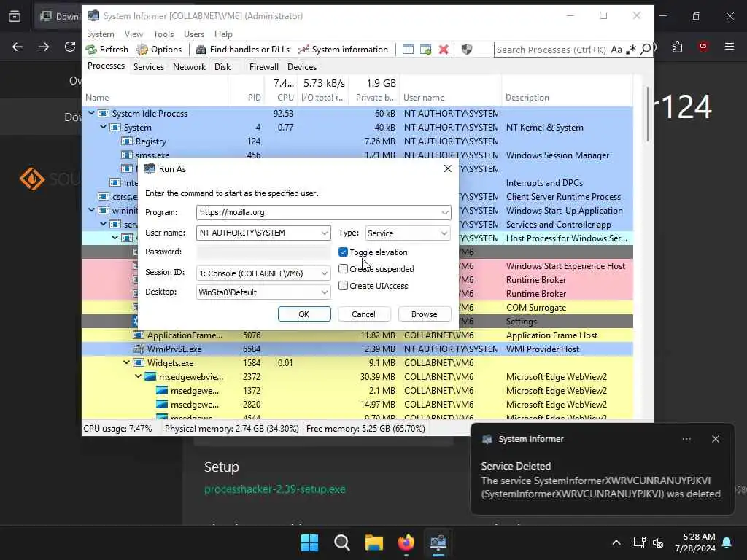Click the shield icon in toolbar
This screenshot has width=747, height=560.
click(467, 50)
